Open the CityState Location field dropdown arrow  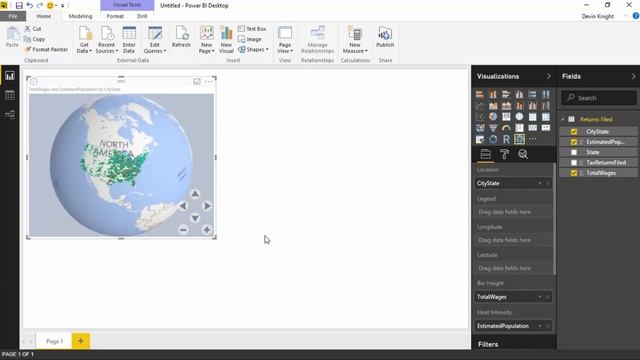(540, 183)
